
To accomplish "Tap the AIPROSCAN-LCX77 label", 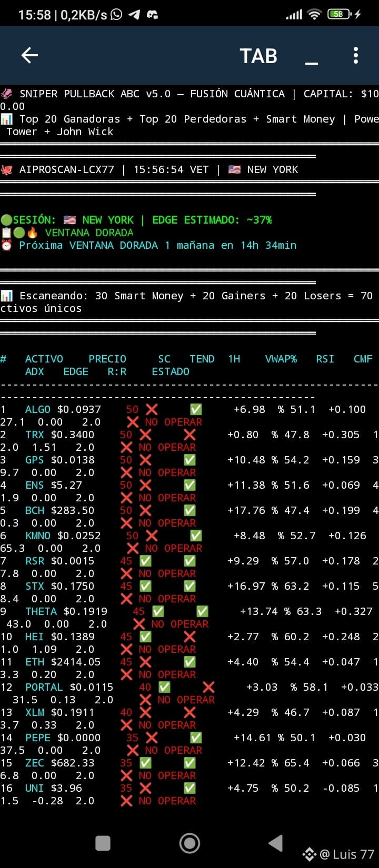I will point(66,169).
